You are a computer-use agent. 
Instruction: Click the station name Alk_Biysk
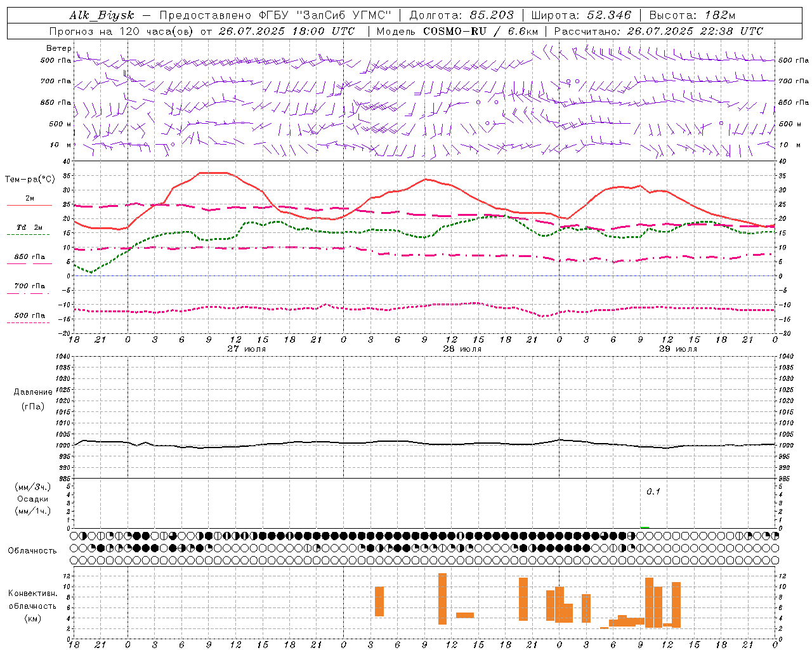point(102,15)
